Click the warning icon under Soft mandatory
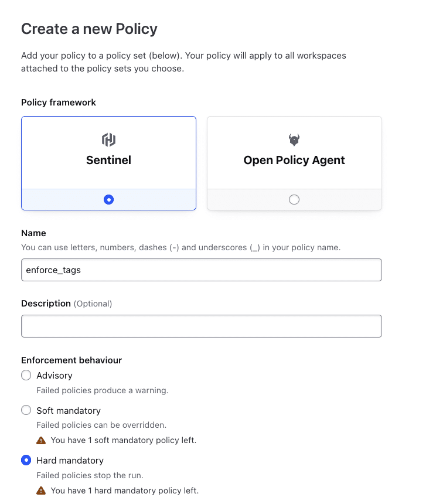 click(x=40, y=439)
